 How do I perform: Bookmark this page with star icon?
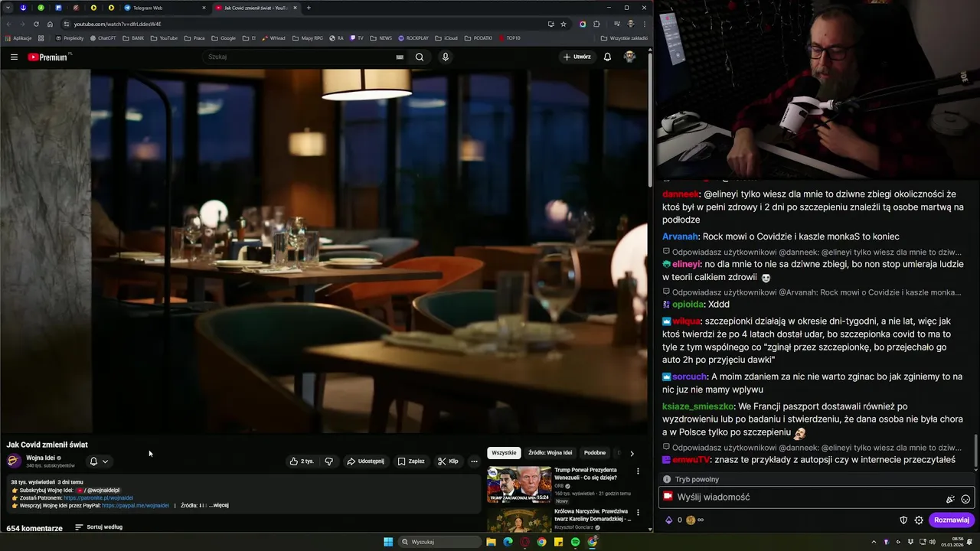[563, 24]
